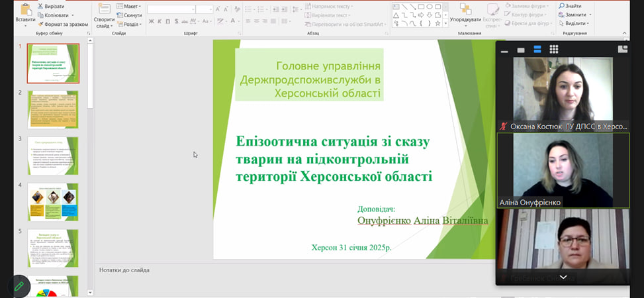Open the Виділити selection menu
The width and height of the screenshot is (644, 298).
[x=573, y=24]
